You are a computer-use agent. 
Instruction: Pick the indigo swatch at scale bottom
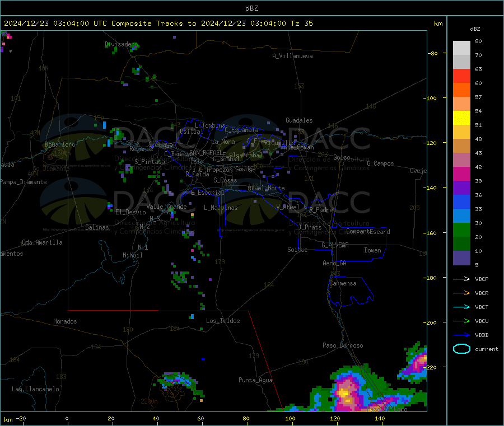[x=461, y=258]
